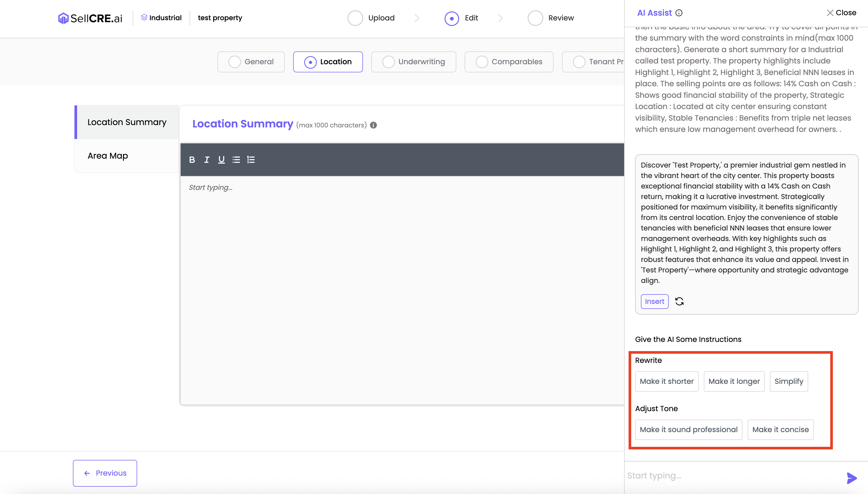This screenshot has width=868, height=494.
Task: Open the Area Map side tab
Action: click(x=108, y=156)
